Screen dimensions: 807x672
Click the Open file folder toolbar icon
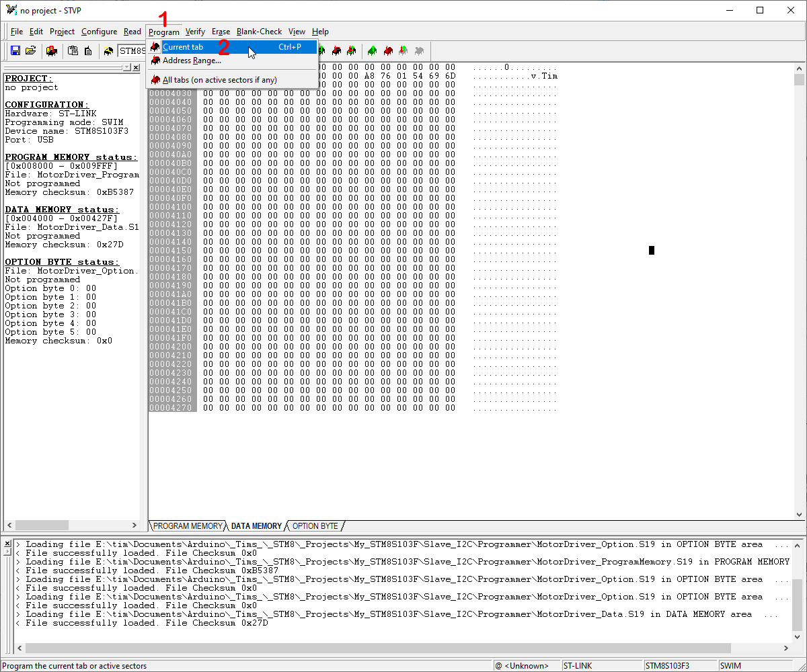pos(30,50)
